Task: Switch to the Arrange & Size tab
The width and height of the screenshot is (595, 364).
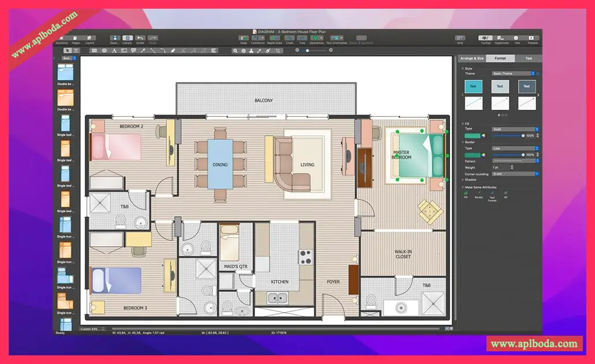Action: click(x=471, y=58)
